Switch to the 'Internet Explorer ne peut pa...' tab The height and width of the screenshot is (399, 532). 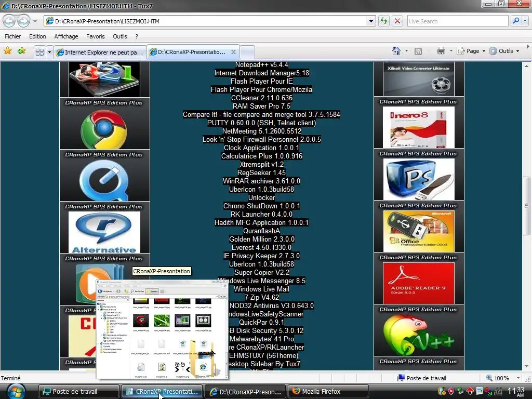click(100, 52)
